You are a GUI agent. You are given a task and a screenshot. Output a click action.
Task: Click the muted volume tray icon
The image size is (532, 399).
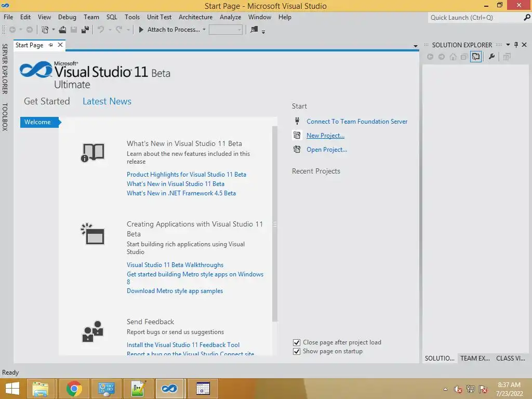(458, 389)
